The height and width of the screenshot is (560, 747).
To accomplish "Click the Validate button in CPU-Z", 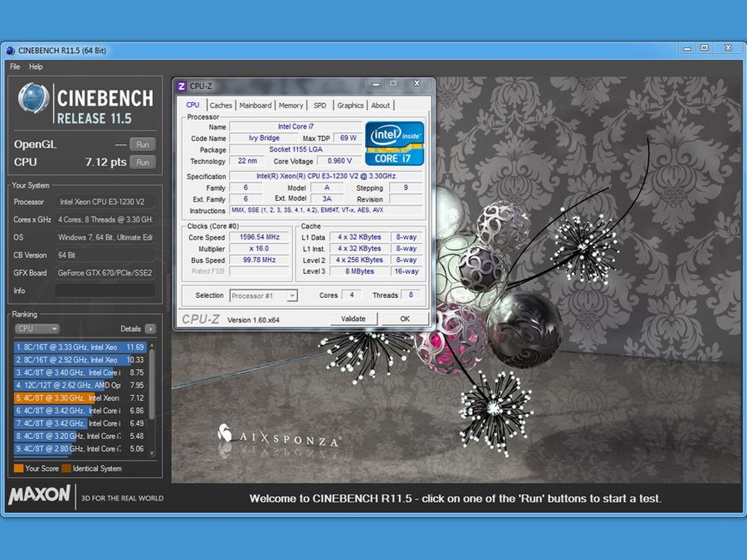I will click(x=353, y=319).
